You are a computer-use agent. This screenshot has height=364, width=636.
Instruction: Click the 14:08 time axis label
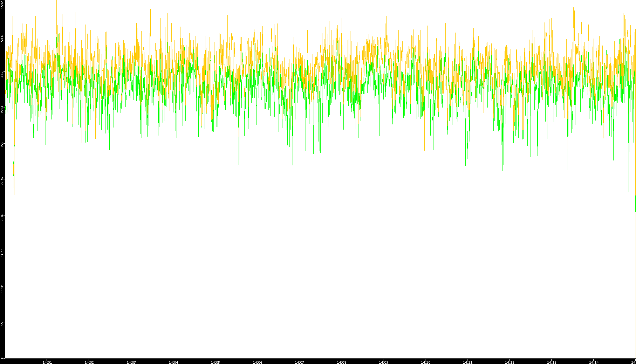pyautogui.click(x=341, y=362)
